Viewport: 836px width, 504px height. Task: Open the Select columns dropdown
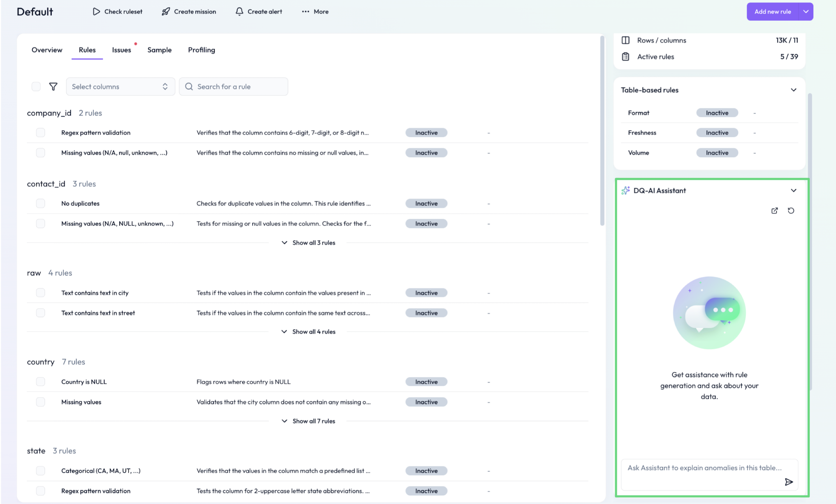pyautogui.click(x=120, y=87)
